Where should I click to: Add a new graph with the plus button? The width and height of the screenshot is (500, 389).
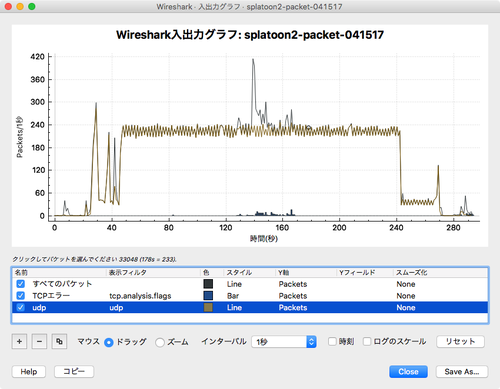click(x=19, y=341)
